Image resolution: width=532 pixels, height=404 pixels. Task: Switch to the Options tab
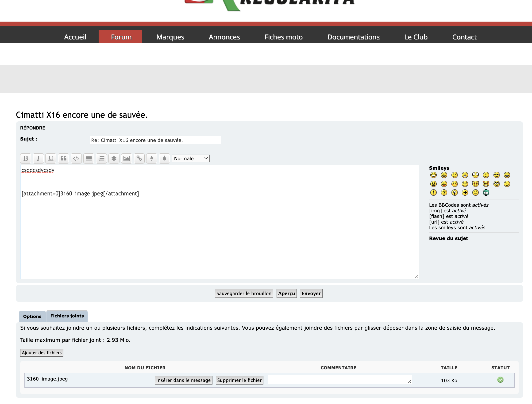click(32, 316)
